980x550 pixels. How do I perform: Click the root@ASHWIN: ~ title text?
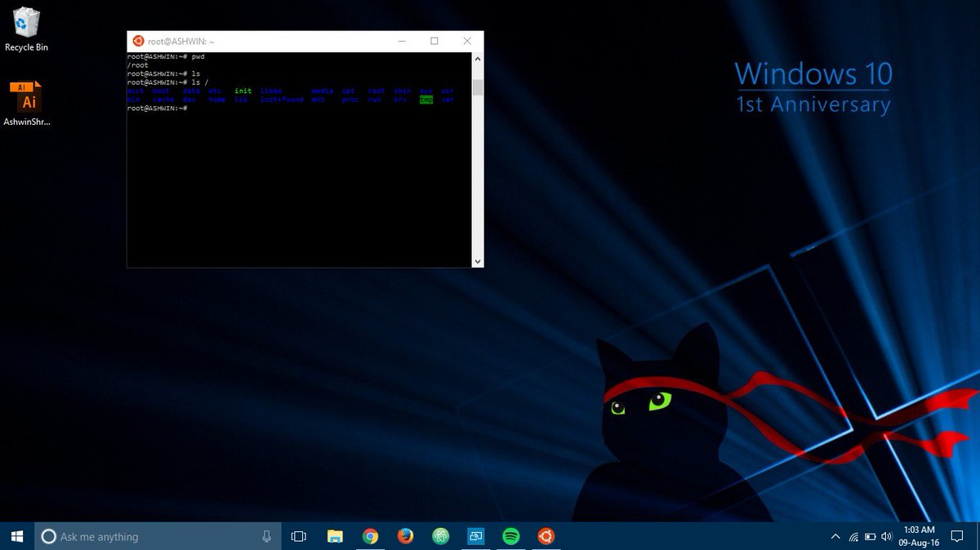tap(180, 41)
